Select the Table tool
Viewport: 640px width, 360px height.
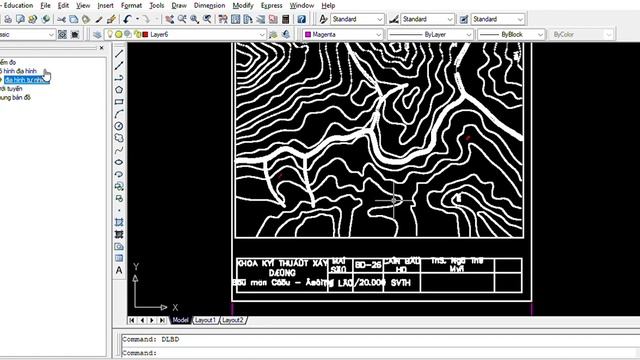click(119, 258)
